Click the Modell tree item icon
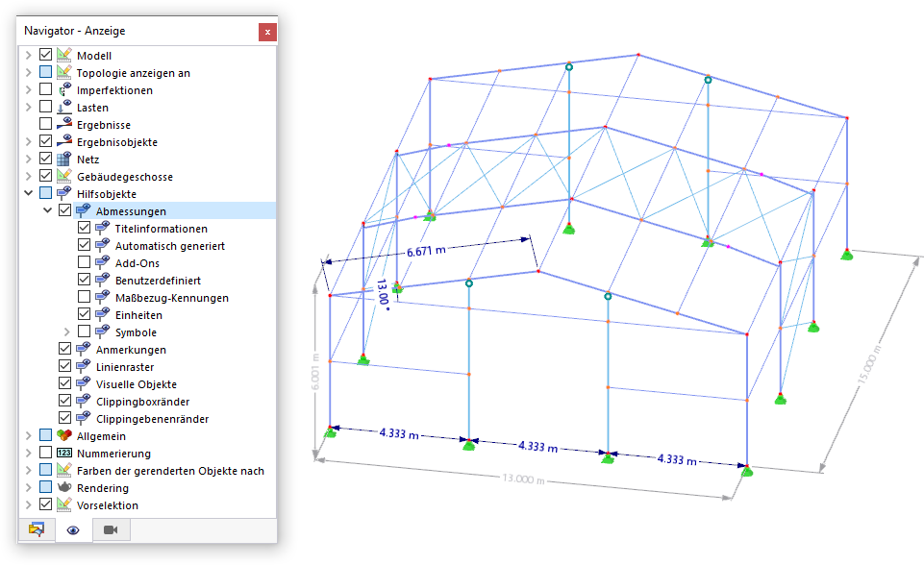 click(64, 55)
